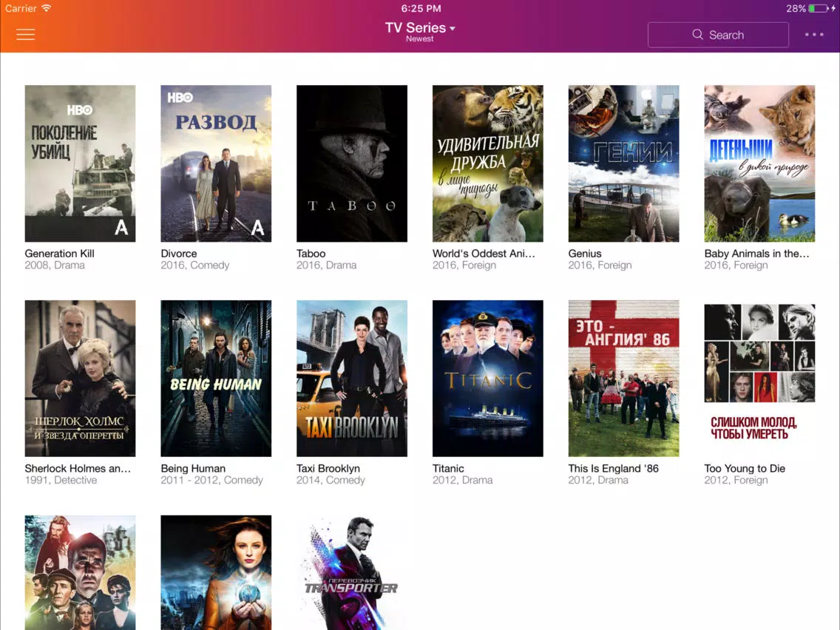The image size is (840, 630).
Task: Click '2016, Comedy' under Divorce
Action: [x=195, y=265]
